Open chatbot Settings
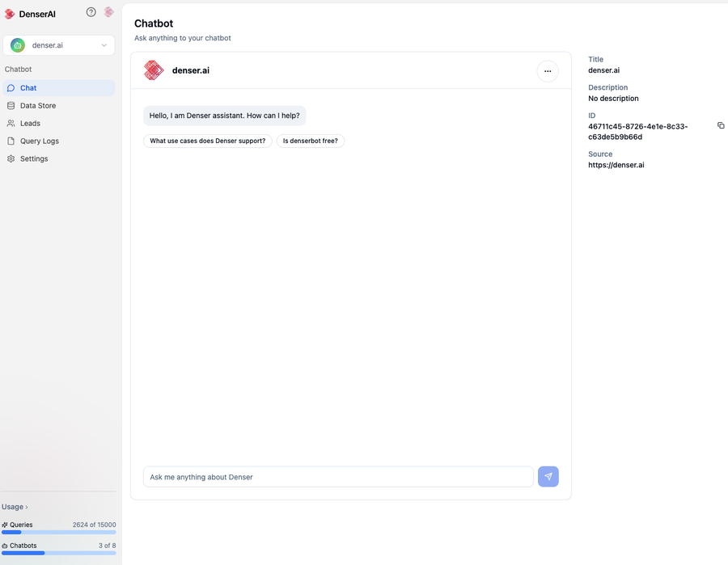 (58, 158)
